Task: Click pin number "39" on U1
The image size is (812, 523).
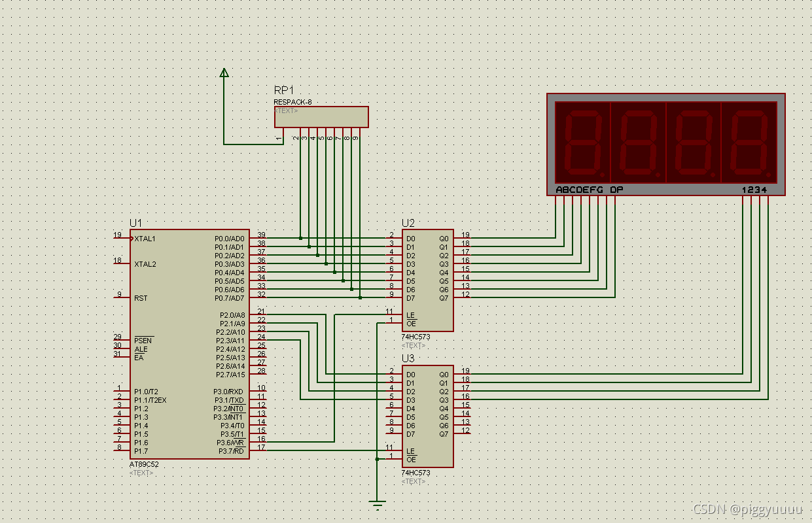Action: pyautogui.click(x=261, y=235)
